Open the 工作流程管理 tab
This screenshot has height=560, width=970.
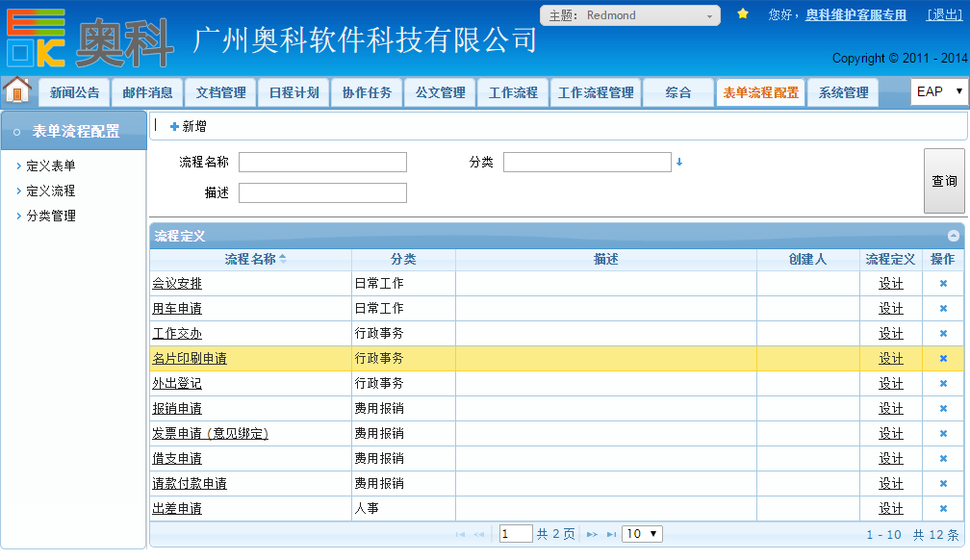click(x=596, y=92)
